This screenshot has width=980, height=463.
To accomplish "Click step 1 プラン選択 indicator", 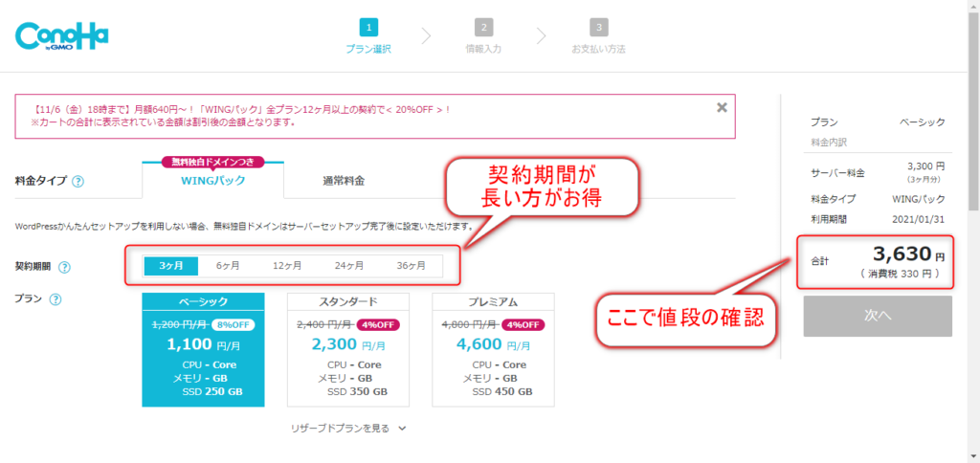I will 368,36.
